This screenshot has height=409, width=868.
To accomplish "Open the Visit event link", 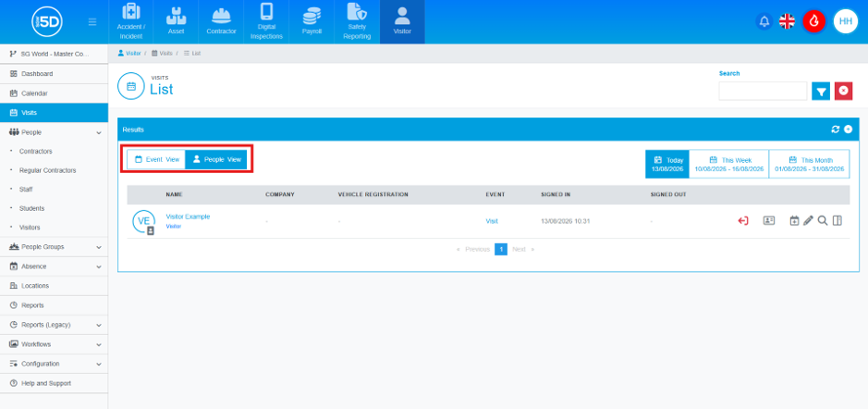I will (x=492, y=221).
